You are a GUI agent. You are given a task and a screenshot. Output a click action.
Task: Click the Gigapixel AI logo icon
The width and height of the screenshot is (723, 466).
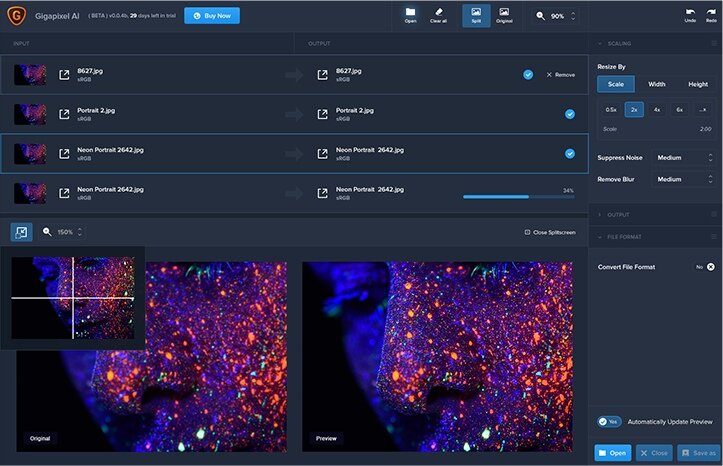[x=17, y=16]
